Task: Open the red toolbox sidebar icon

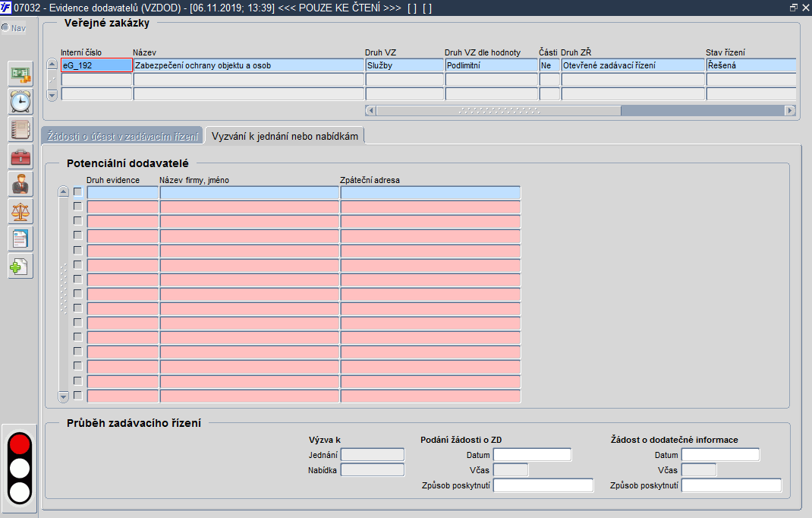Action: pyautogui.click(x=20, y=156)
